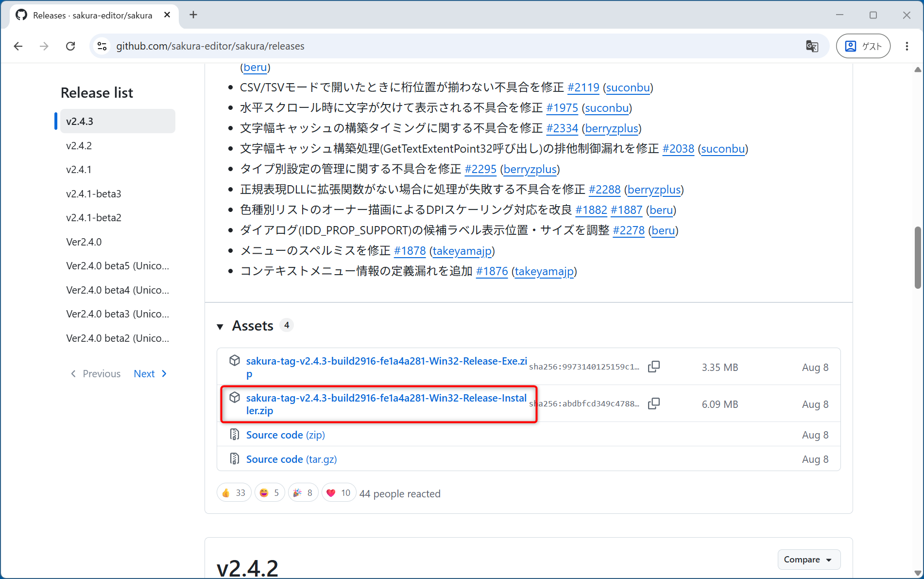This screenshot has width=924, height=579.
Task: Open pull request #2119 link
Action: point(583,88)
